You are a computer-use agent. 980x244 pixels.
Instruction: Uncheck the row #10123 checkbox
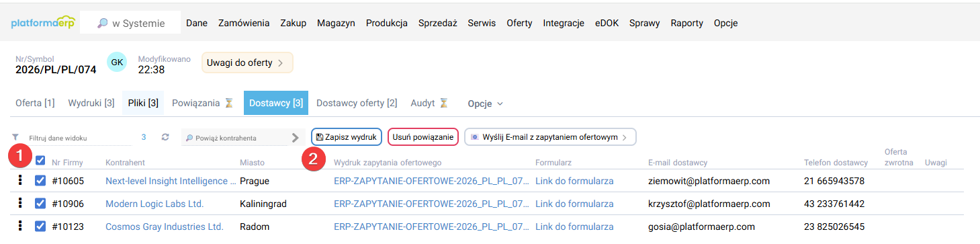coord(40,227)
